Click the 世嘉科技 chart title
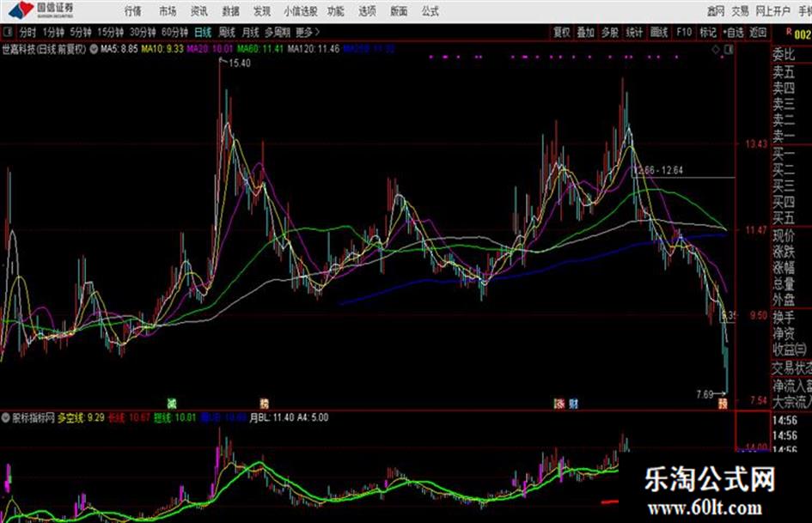The height and width of the screenshot is (523, 812). click(44, 49)
